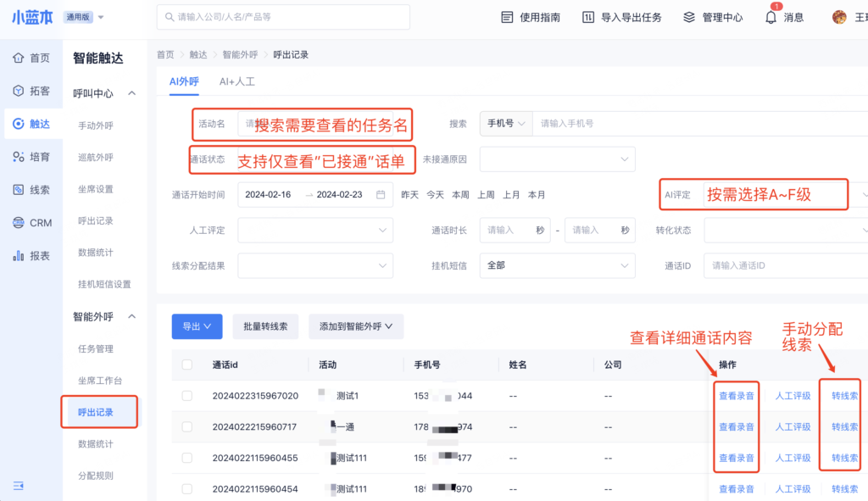
Task: Click the notification bell icon
Action: [771, 18]
